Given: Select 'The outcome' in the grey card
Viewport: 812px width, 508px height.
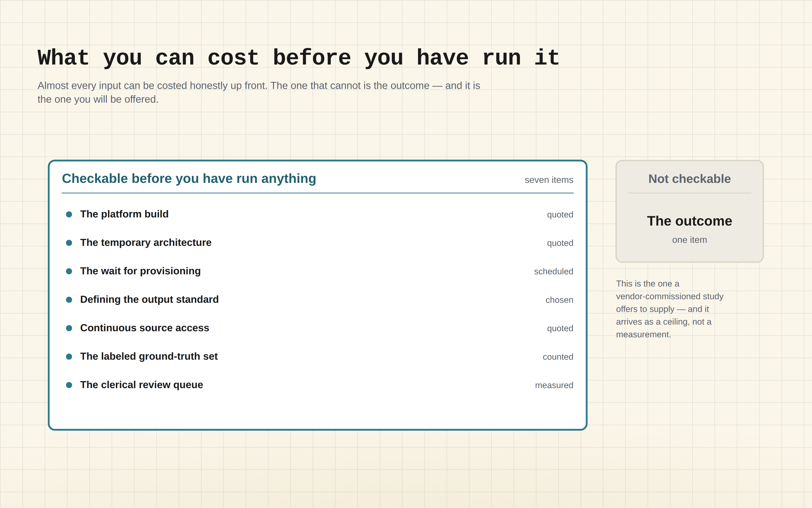Looking at the screenshot, I should pos(689,221).
